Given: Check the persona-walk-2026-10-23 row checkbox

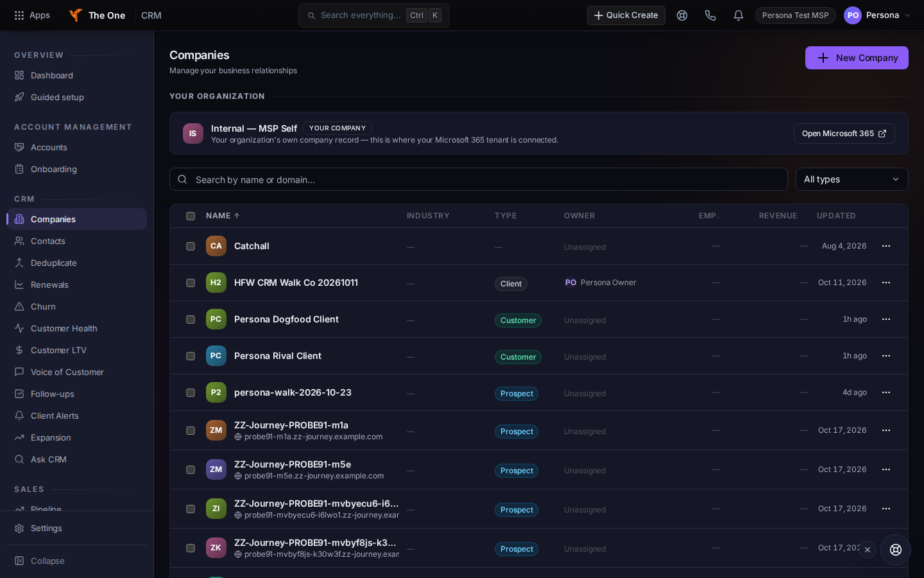Looking at the screenshot, I should (x=191, y=392).
